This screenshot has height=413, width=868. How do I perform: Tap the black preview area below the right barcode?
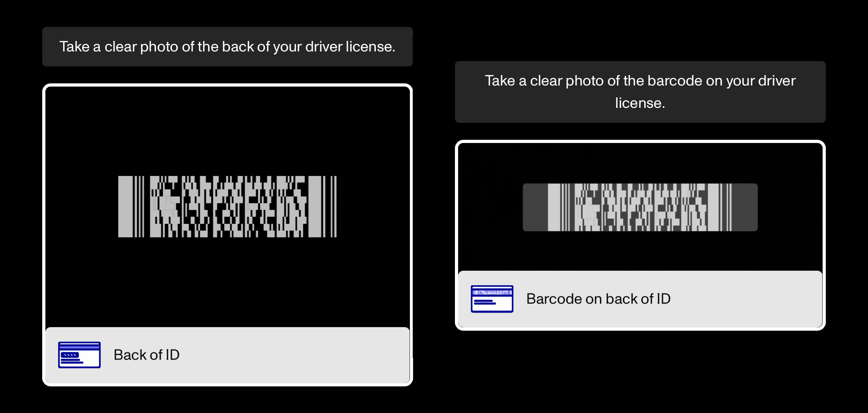[640, 251]
